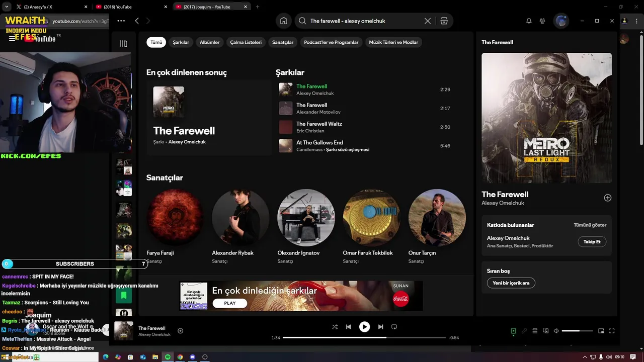The height and width of the screenshot is (362, 644).
Task: Open Omar Faruk Tekbilek artist card
Action: (371, 227)
